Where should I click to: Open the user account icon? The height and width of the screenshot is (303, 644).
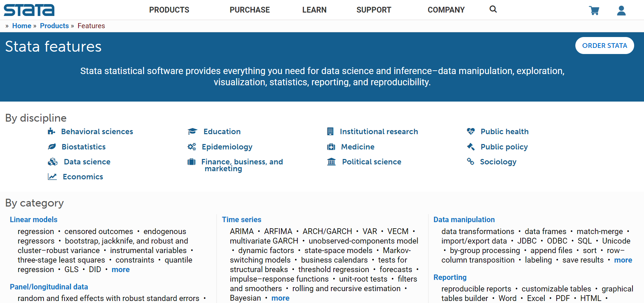[x=621, y=11]
